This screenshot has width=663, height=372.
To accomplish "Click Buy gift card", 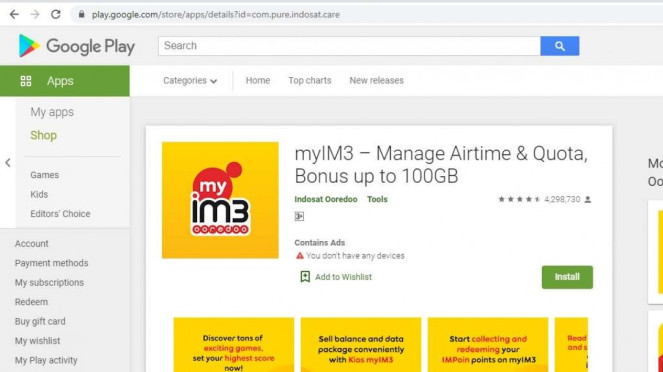I will [x=40, y=321].
